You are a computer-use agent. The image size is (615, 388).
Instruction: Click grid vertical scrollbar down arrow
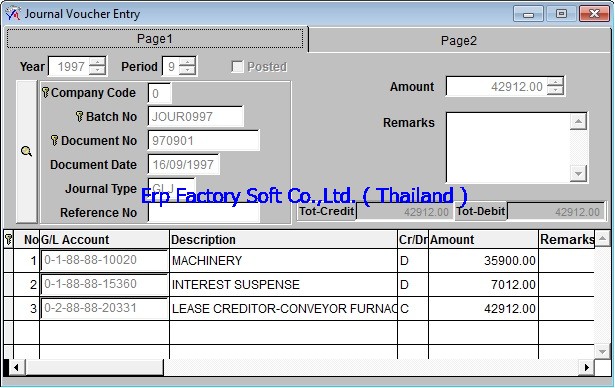pos(602,351)
